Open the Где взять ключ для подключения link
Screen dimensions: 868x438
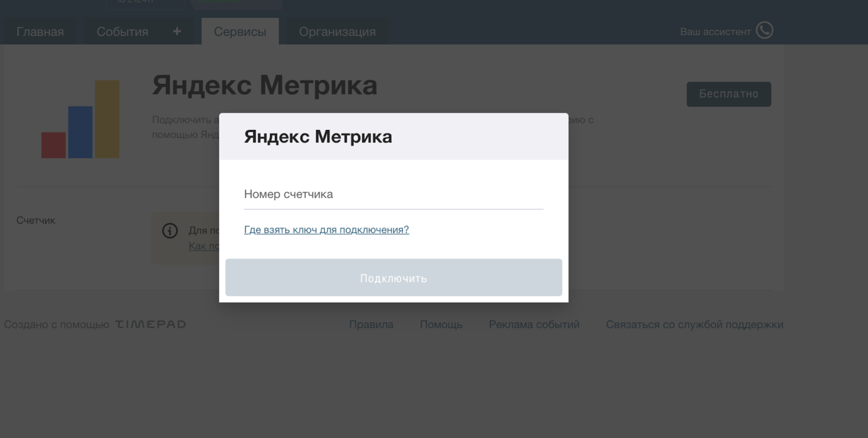pyautogui.click(x=327, y=230)
